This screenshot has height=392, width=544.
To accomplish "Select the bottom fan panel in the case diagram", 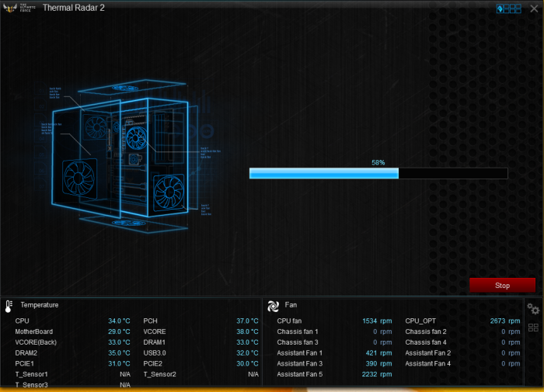I will 133,224.
